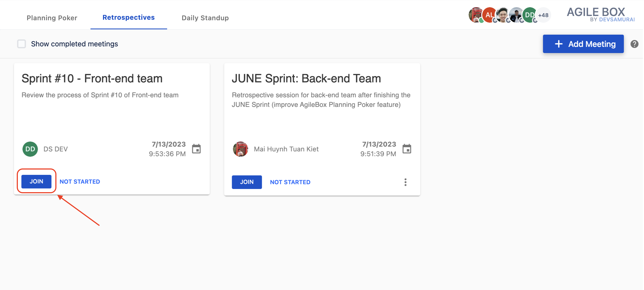
Task: Click Mai Huynh Tuan Kiet's avatar photo
Action: [x=240, y=149]
